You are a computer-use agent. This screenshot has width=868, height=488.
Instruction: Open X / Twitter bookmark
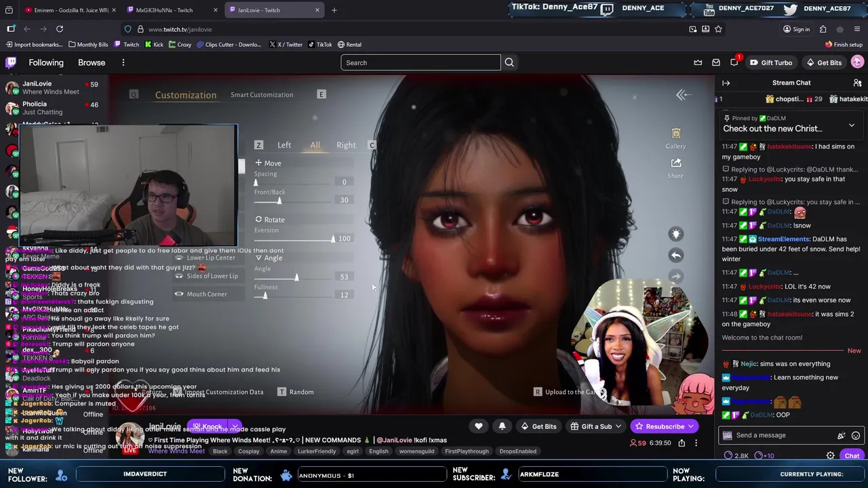285,45
